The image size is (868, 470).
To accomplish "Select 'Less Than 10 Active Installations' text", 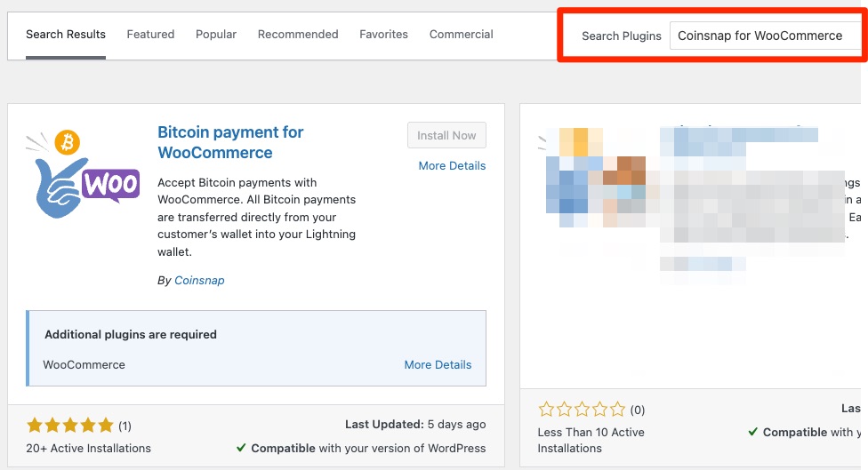I will [x=591, y=440].
